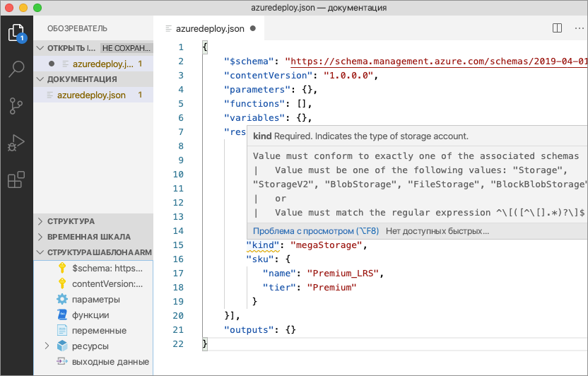Click Нет доступных быстрых... text in hover
Screen dimensions: 588x376
click(x=437, y=231)
